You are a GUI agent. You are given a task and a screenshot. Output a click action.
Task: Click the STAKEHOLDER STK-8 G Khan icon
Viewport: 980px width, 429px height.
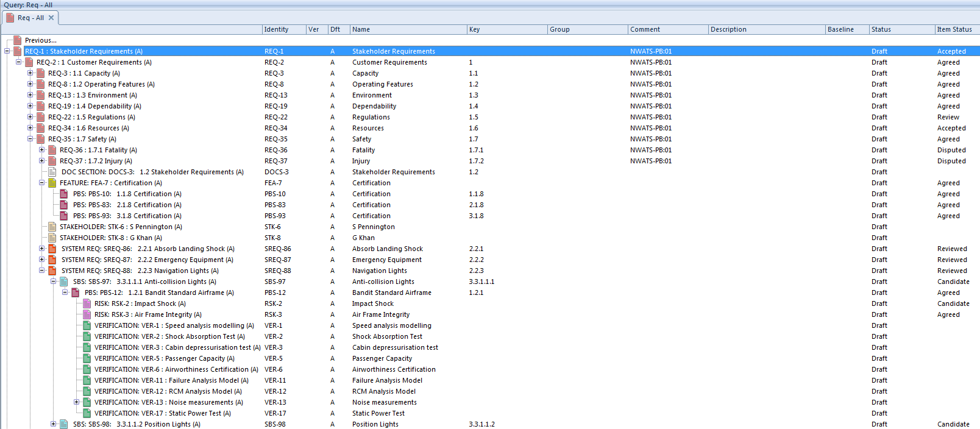point(52,238)
